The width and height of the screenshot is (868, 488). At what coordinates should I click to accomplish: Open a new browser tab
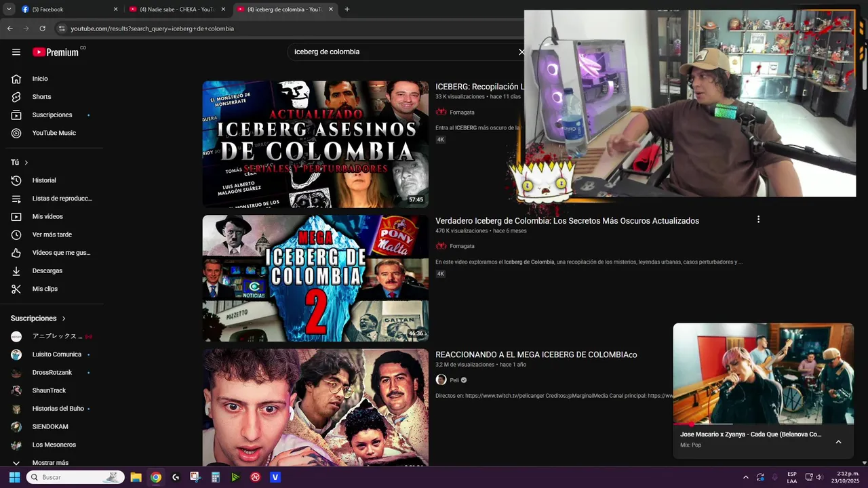347,9
